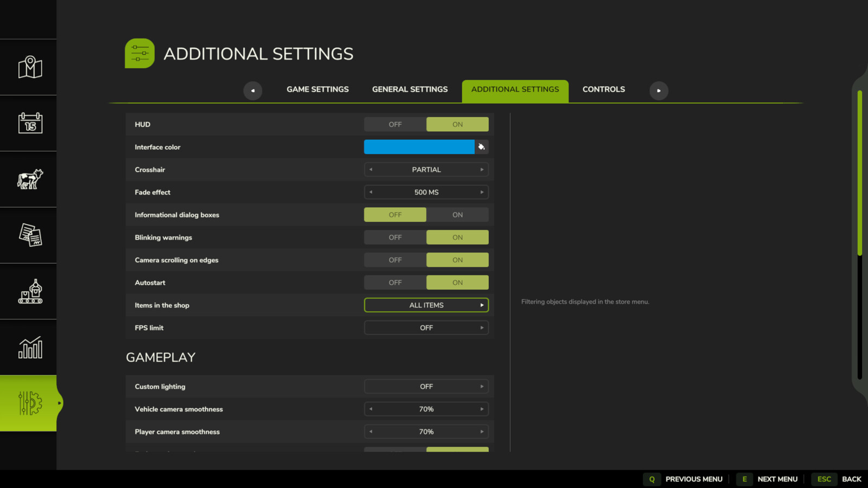
Task: Open the Interface color picker
Action: pos(482,146)
